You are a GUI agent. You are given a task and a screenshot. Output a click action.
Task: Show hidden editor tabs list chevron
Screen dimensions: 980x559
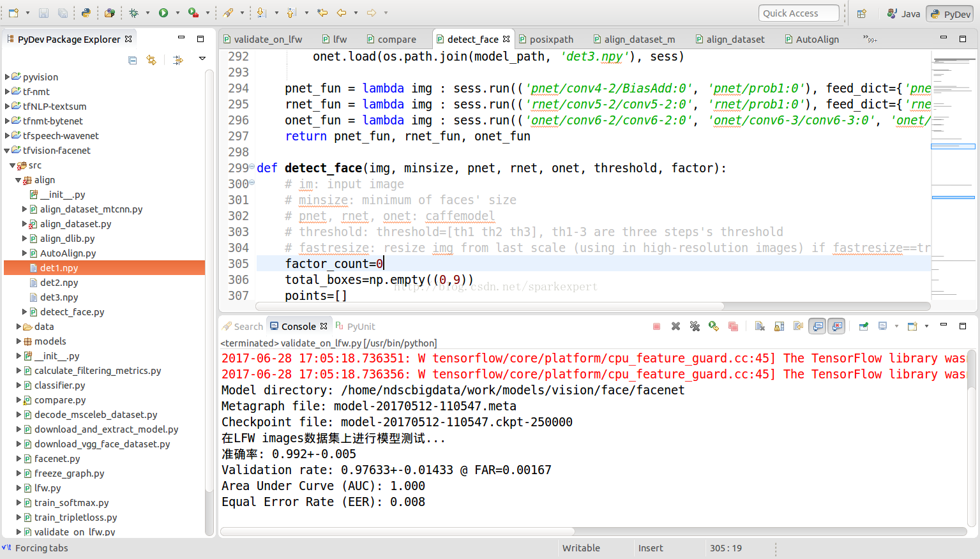click(870, 39)
